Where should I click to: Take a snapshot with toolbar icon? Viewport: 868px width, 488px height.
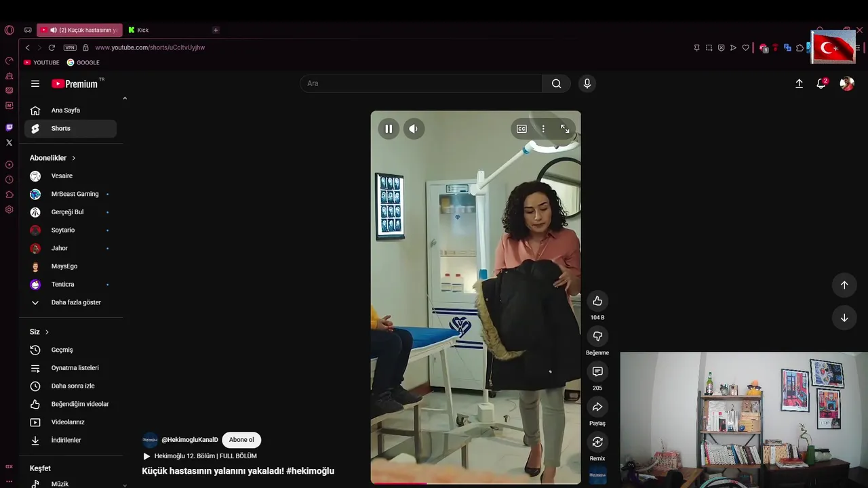(x=709, y=47)
